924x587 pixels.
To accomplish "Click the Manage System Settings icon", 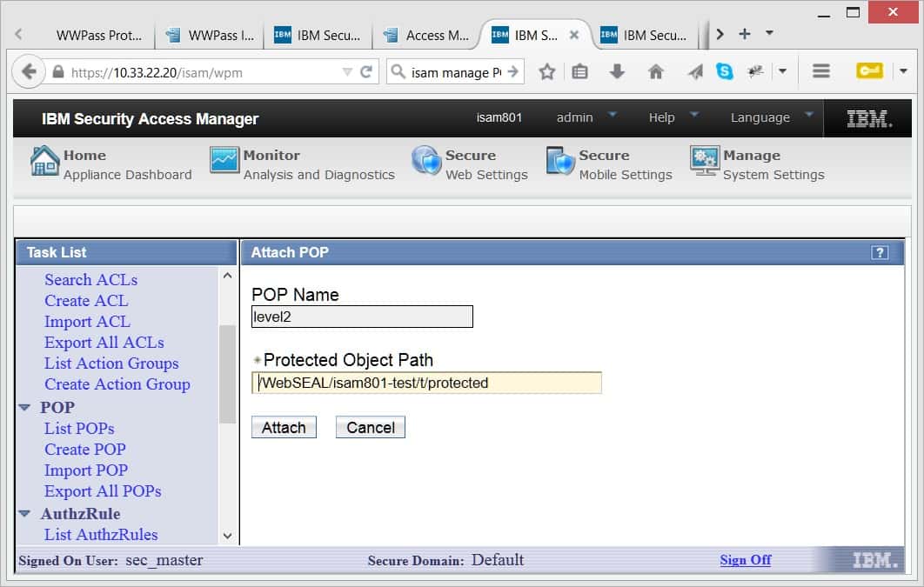I will [x=704, y=161].
